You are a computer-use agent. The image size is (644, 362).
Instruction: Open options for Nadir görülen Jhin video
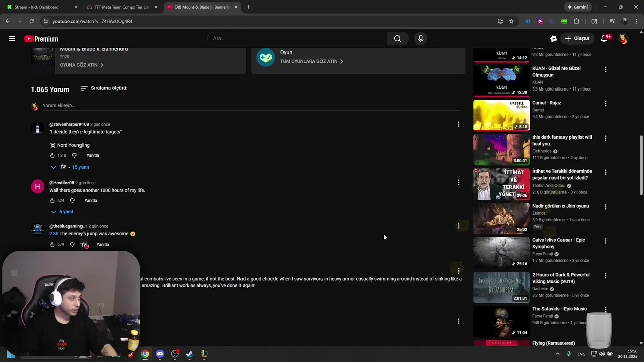(x=606, y=207)
